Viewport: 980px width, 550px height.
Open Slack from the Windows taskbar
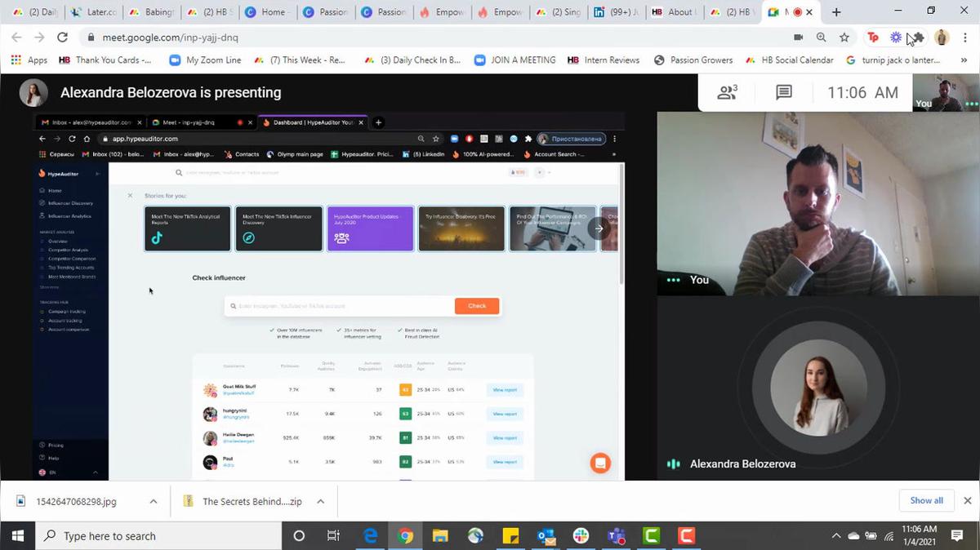(x=581, y=536)
